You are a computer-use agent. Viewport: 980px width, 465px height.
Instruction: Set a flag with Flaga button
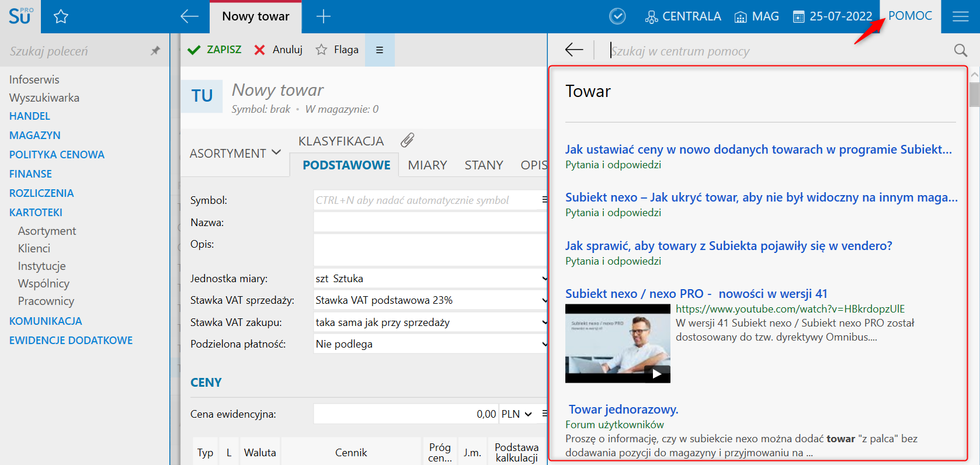coord(337,50)
